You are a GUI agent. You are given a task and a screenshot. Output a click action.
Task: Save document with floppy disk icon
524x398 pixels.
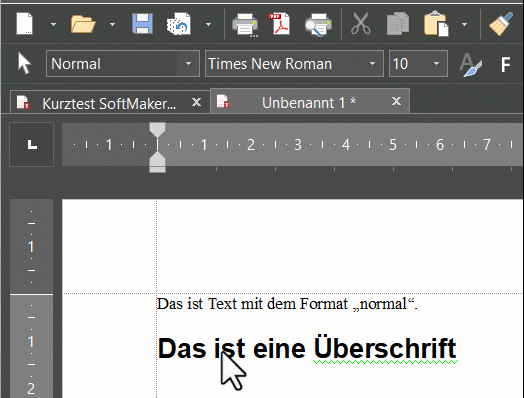click(x=142, y=24)
